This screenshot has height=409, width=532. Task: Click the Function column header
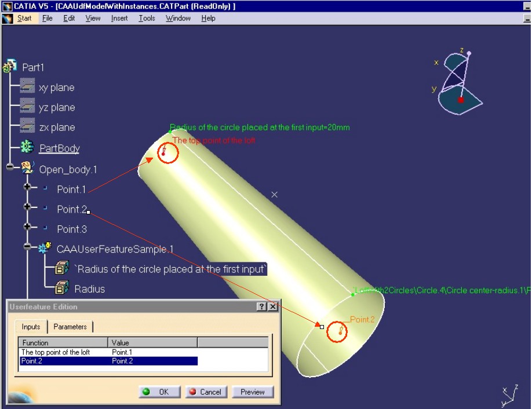point(63,342)
